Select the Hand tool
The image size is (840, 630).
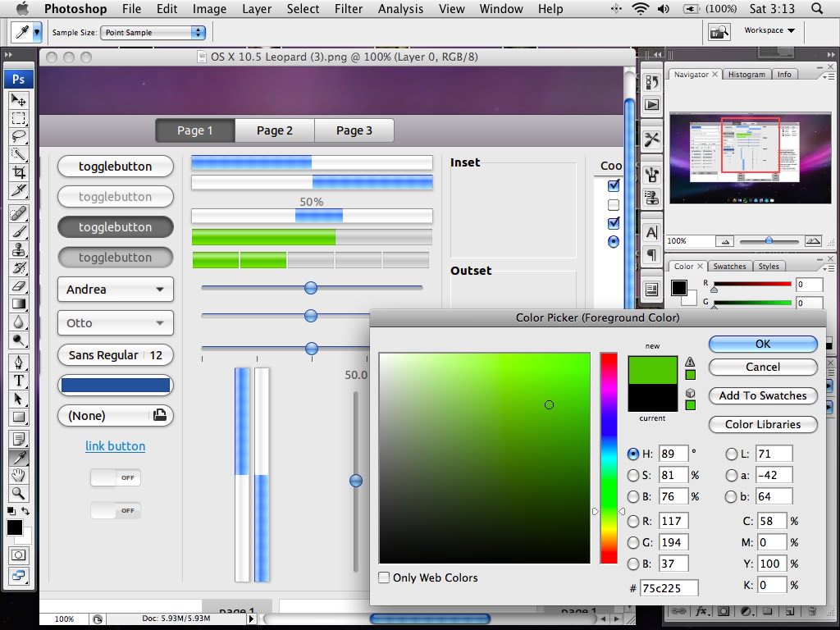(19, 475)
